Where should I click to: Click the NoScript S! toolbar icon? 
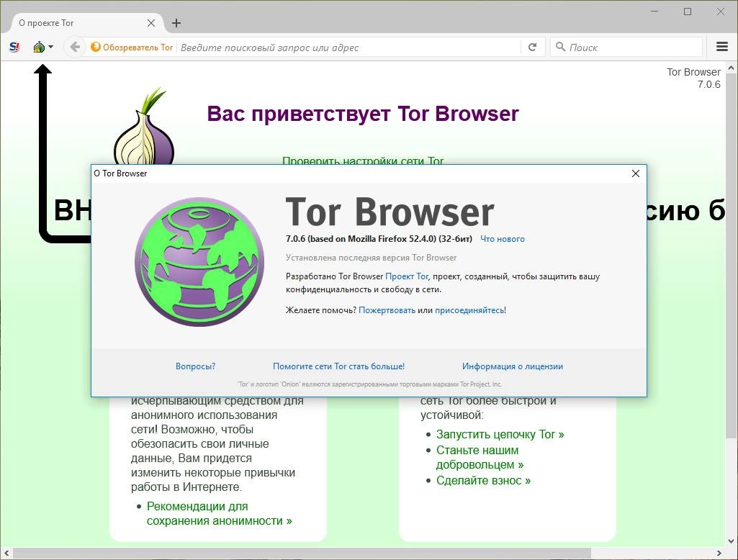point(14,47)
